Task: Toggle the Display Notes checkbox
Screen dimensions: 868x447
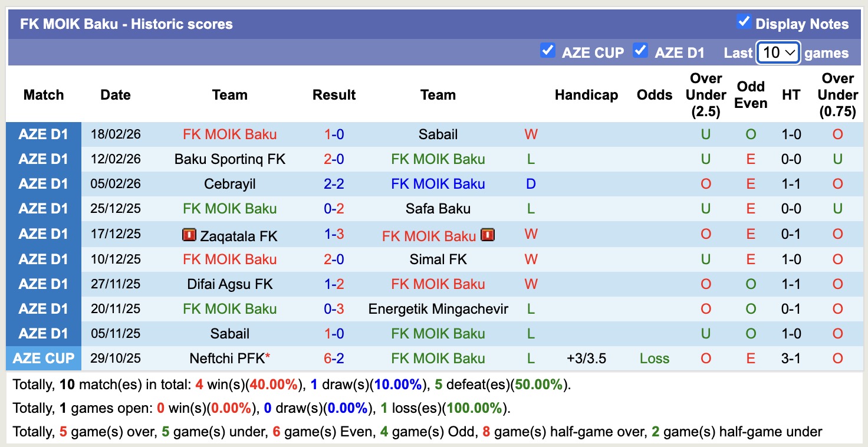Action: tap(744, 22)
